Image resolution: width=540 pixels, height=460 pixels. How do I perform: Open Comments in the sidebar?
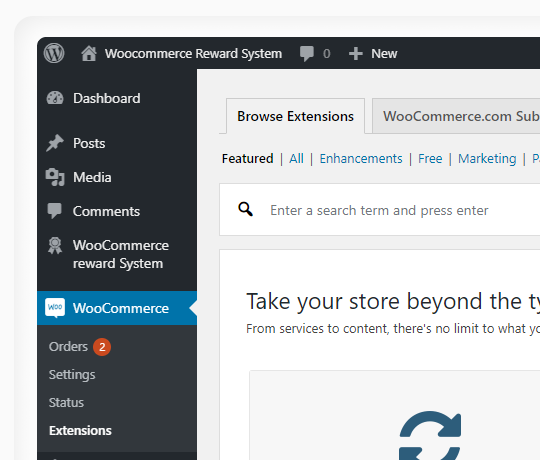click(x=106, y=211)
